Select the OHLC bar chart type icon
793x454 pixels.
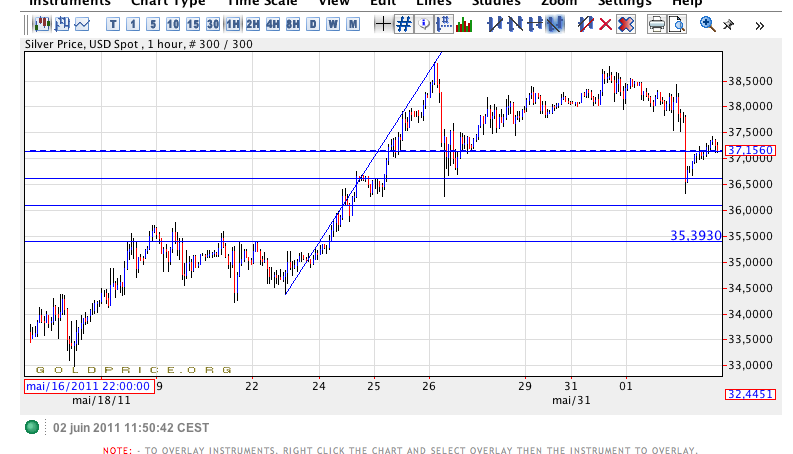62,24
